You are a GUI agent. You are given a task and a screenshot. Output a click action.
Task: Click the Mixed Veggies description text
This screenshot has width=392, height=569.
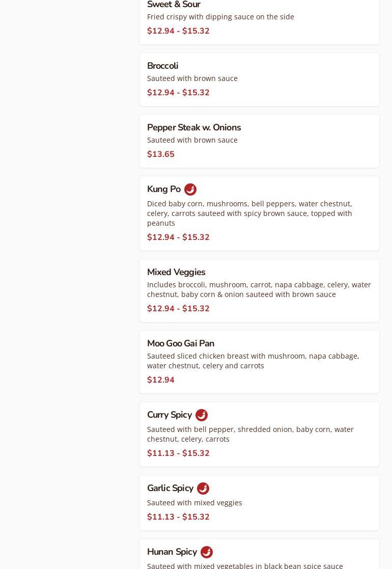click(x=259, y=289)
